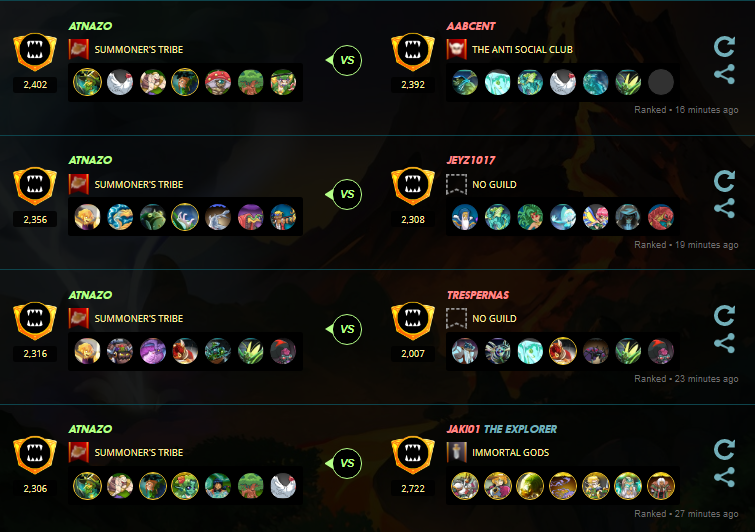Replay the battle against JAKI01
Viewport: 755px width, 532px height.
(724, 450)
